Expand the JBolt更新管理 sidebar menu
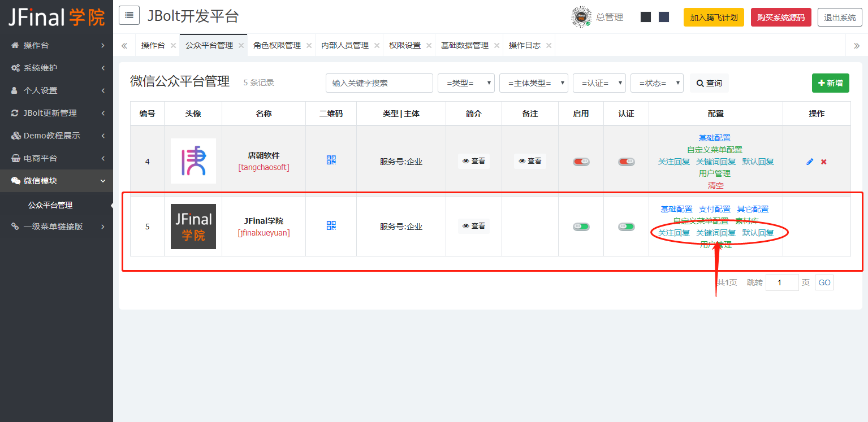Viewport: 868px width, 422px height. [57, 113]
